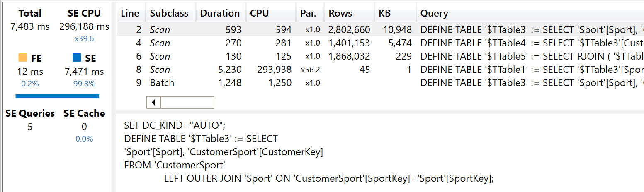Click the blue FE/SE timing bar
644x192 pixels.
click(x=57, y=96)
